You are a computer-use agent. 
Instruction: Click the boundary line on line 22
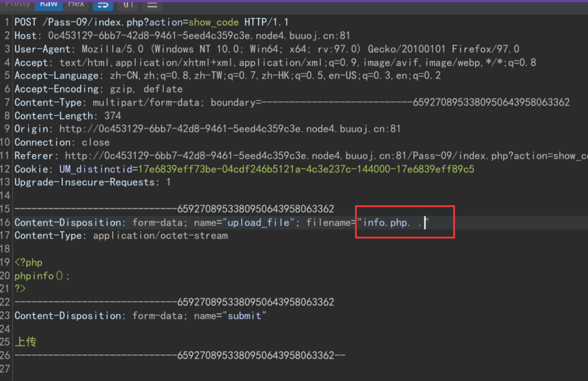coord(174,302)
